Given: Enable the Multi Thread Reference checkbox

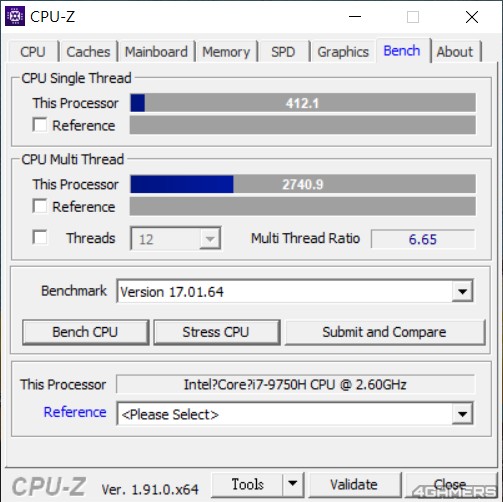Looking at the screenshot, I should (x=40, y=206).
